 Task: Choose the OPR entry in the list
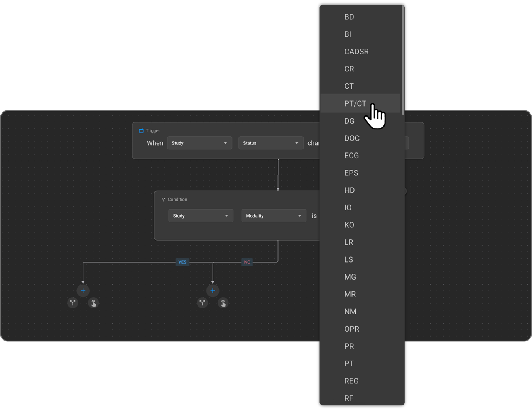click(351, 329)
